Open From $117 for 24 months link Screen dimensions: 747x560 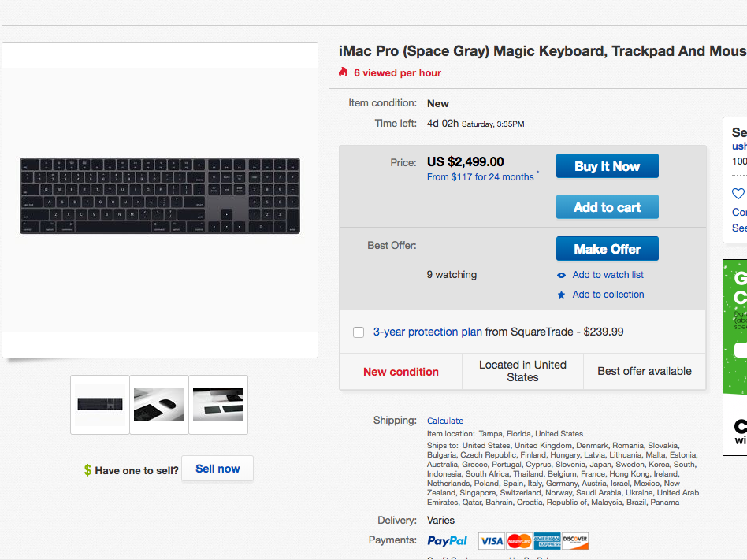pyautogui.click(x=480, y=176)
